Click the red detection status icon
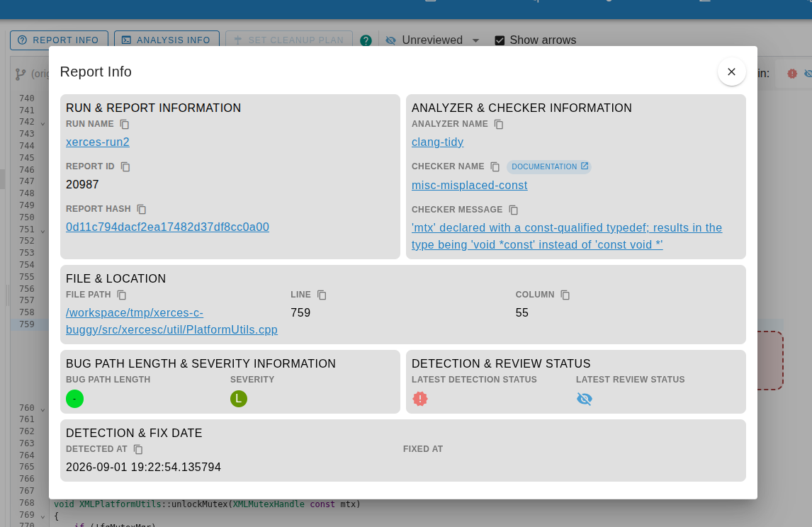 click(x=420, y=399)
